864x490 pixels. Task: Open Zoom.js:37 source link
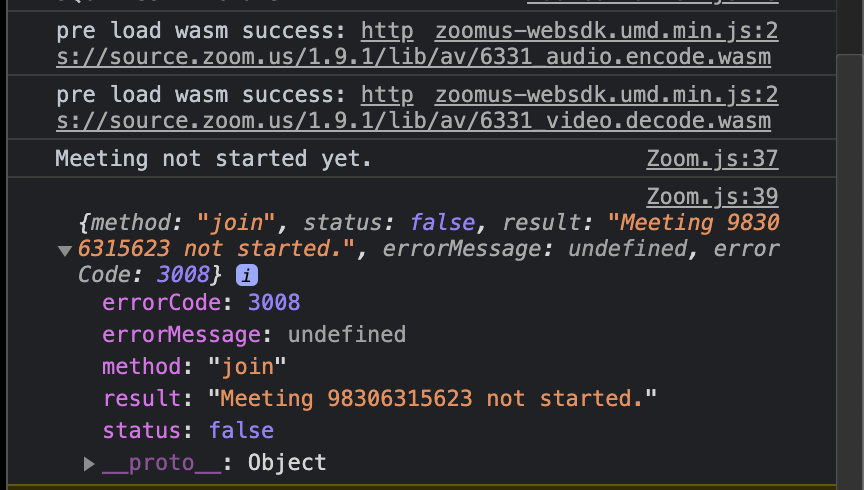[x=712, y=159]
